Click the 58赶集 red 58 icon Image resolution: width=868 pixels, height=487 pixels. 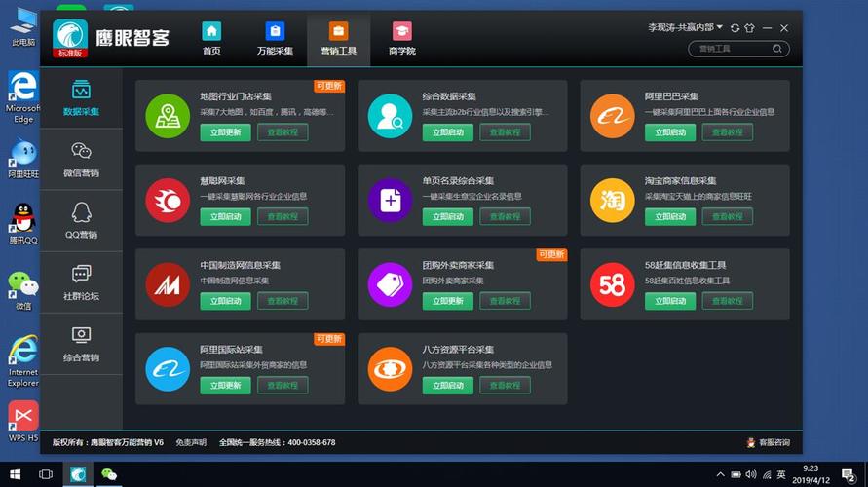[612, 285]
